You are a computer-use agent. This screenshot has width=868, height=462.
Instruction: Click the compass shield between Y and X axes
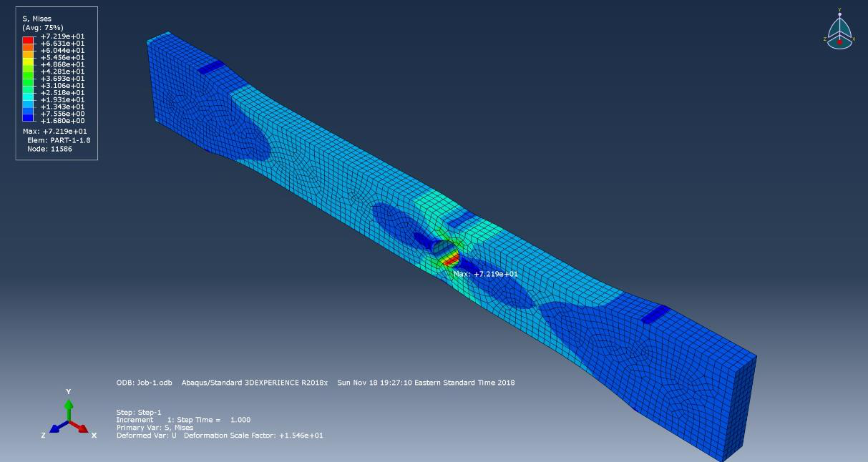coord(845,27)
